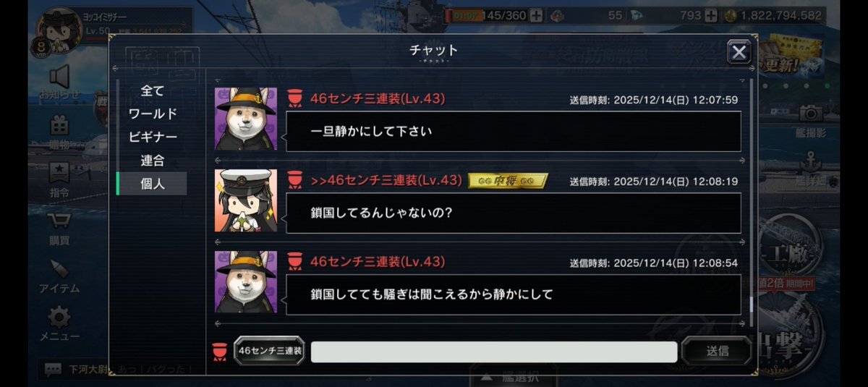This screenshot has height=387, width=868.
Task: Tap the plus next to 145/360 fuel
Action: (x=536, y=15)
